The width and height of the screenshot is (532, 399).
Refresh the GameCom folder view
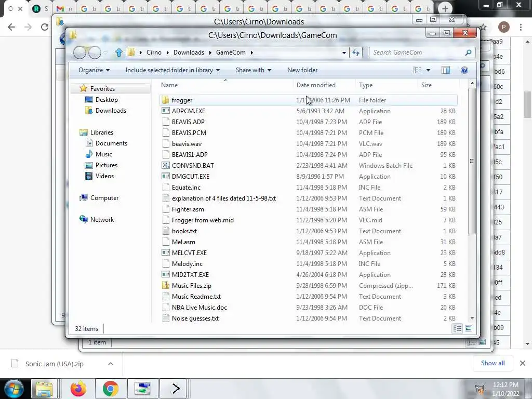pos(355,52)
